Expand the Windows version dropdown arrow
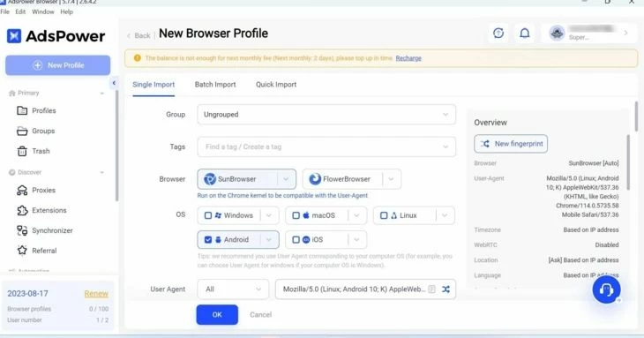This screenshot has height=338, width=644. click(x=269, y=215)
